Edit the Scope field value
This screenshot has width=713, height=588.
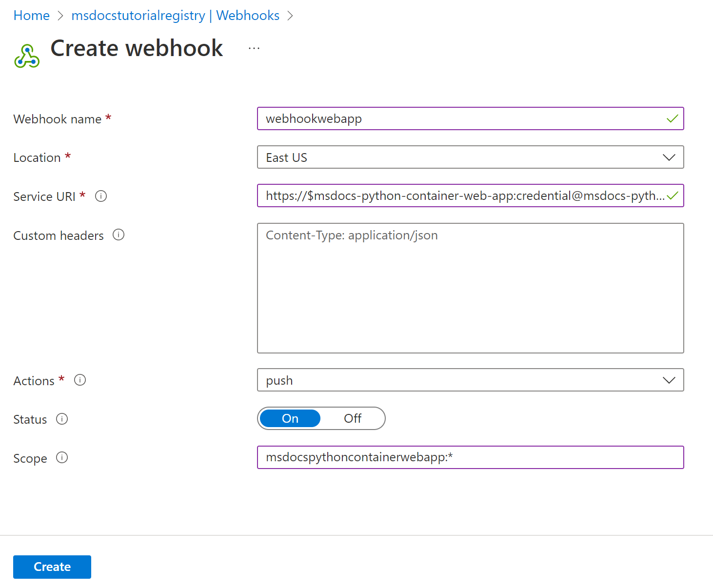tap(471, 457)
